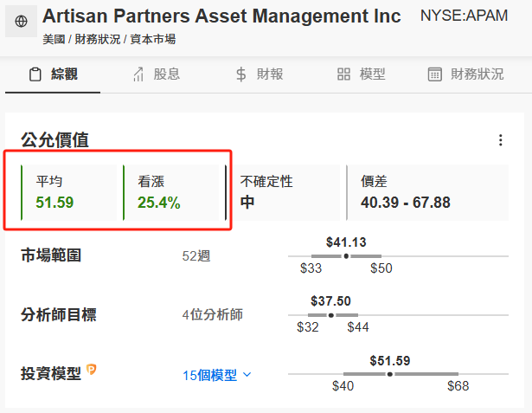Switch to the 股息 tab
Screen dimensions: 532x413
point(157,74)
